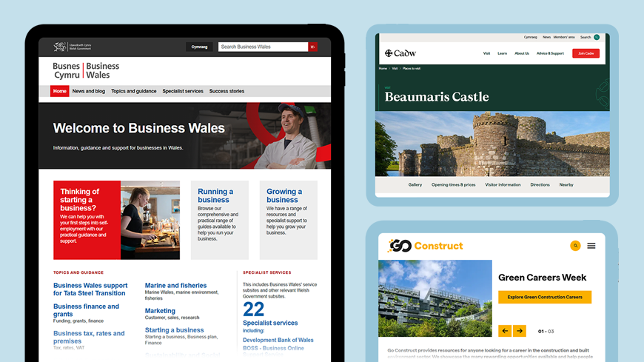Open the Business finance and grants link
The height and width of the screenshot is (362, 644).
click(87, 310)
